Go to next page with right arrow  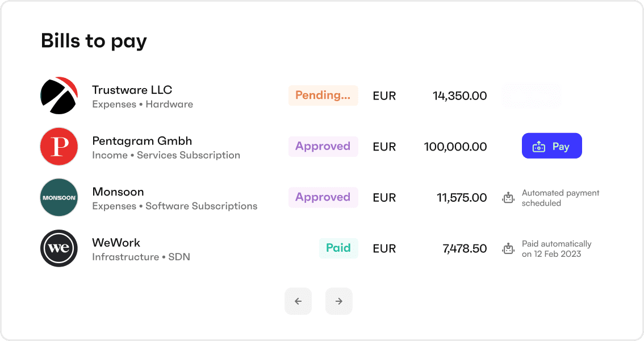click(339, 301)
